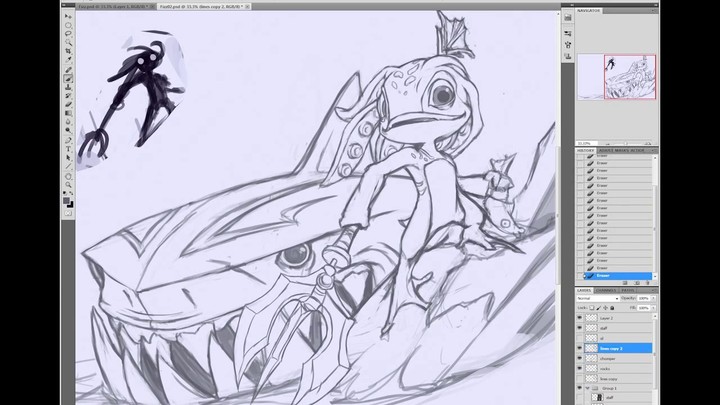
Task: Show staff layer inside Group 1
Action: [579, 398]
